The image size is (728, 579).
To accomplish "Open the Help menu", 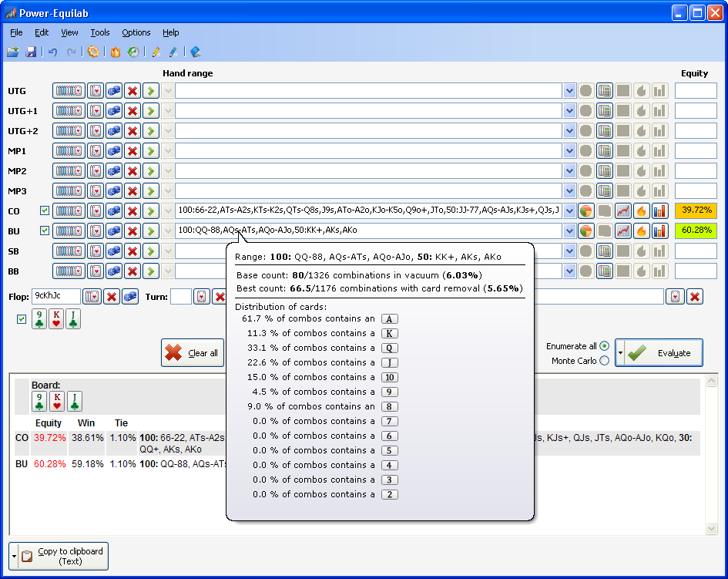I will (x=171, y=32).
